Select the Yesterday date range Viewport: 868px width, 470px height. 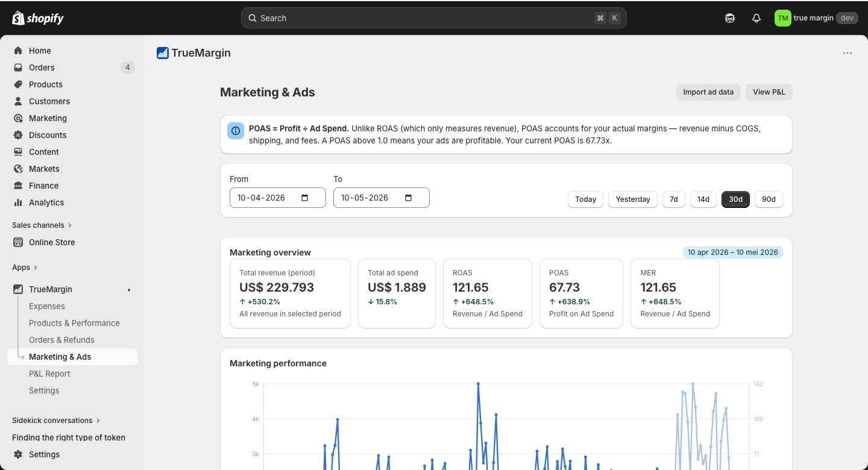[633, 199]
